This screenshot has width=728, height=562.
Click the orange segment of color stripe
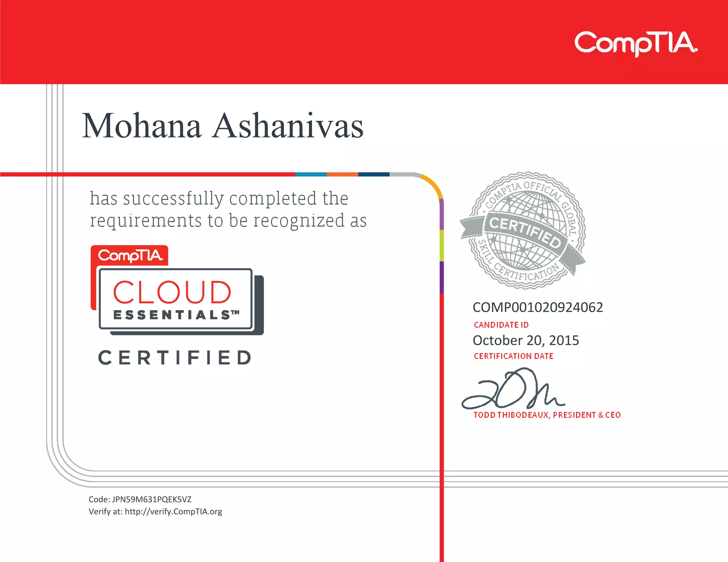click(x=342, y=174)
